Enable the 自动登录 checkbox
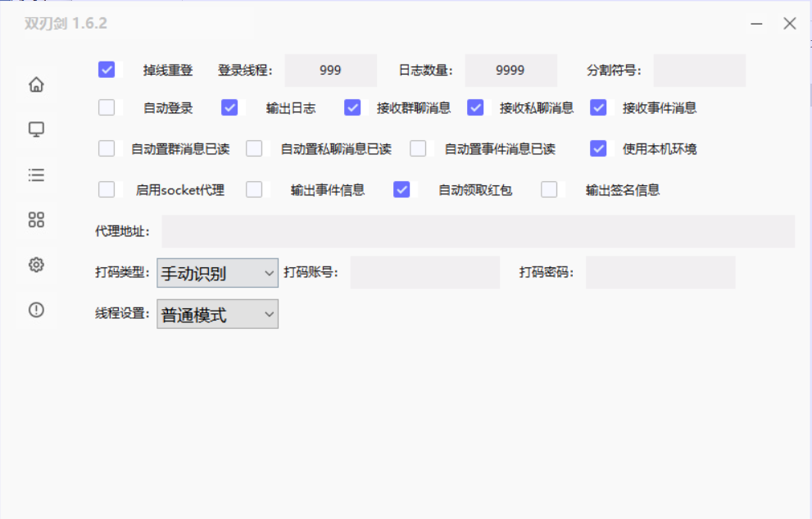812x519 pixels. [x=107, y=107]
